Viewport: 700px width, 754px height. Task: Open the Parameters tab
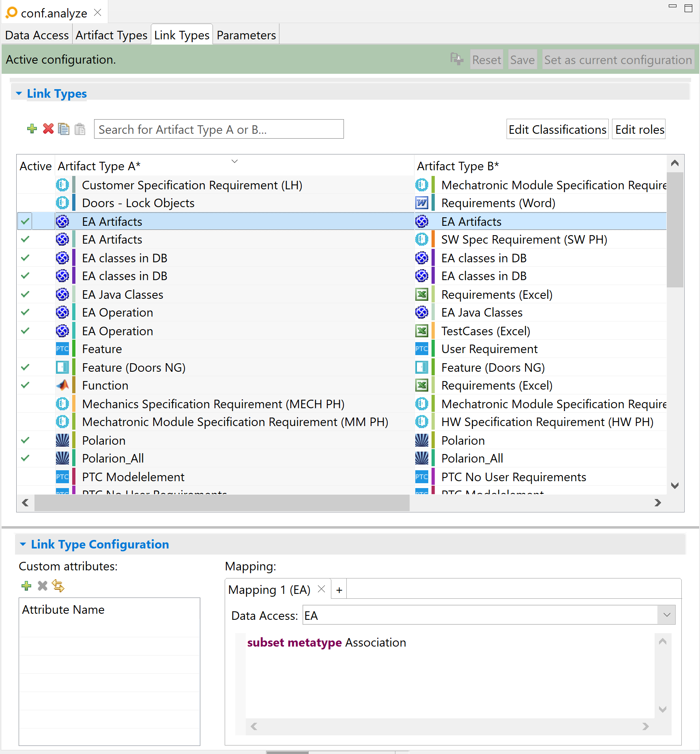tap(246, 35)
